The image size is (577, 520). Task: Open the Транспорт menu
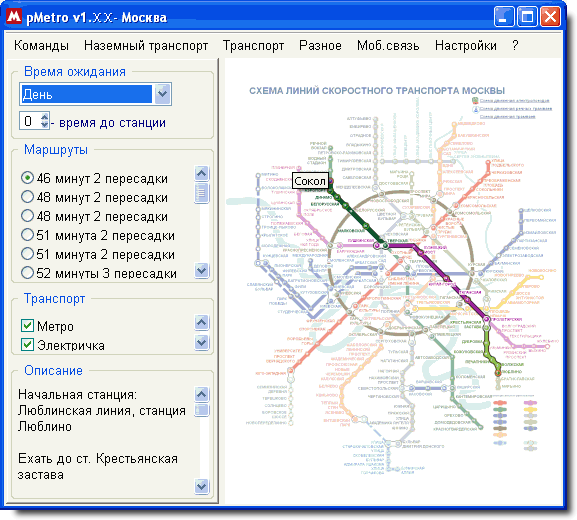[x=253, y=46]
